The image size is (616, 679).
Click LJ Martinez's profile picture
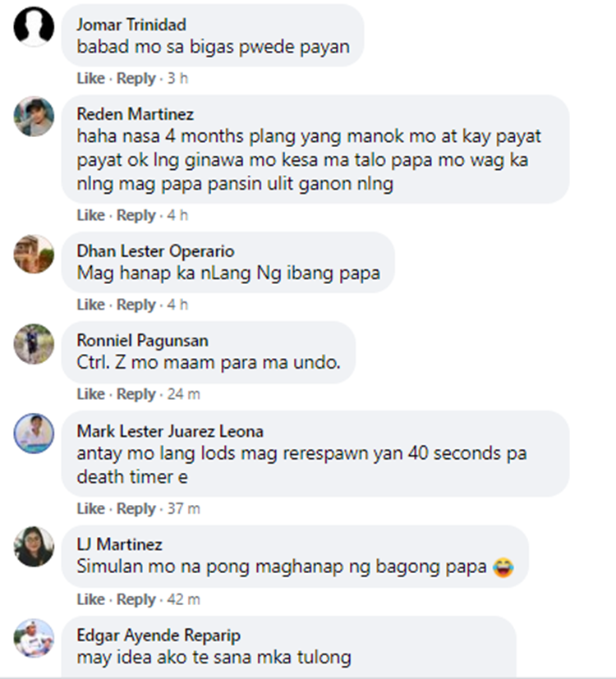click(34, 547)
